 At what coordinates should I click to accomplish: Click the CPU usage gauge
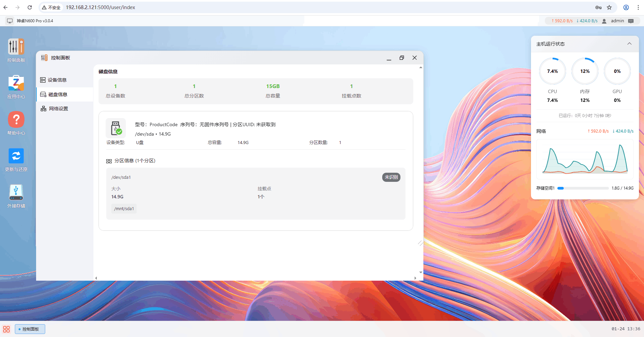552,71
